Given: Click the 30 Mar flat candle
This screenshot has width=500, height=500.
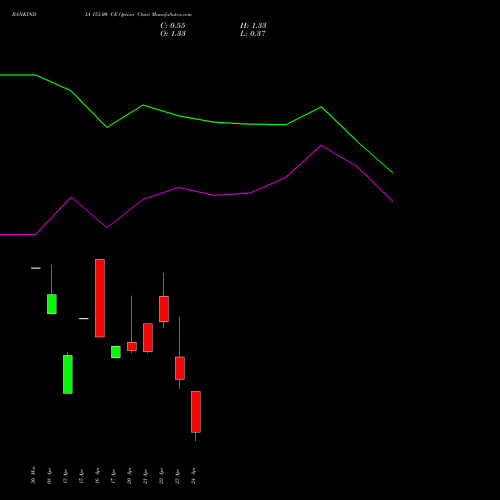Looking at the screenshot, I should click(36, 268).
